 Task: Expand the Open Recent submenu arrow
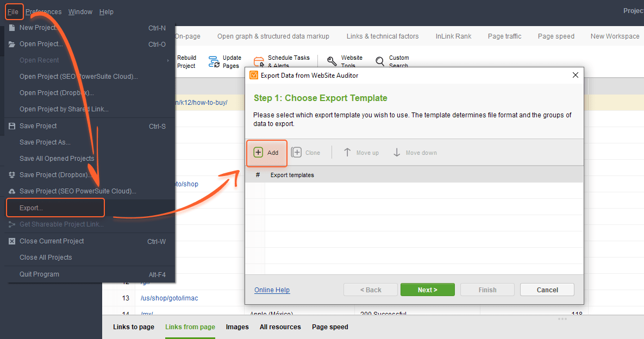(168, 60)
